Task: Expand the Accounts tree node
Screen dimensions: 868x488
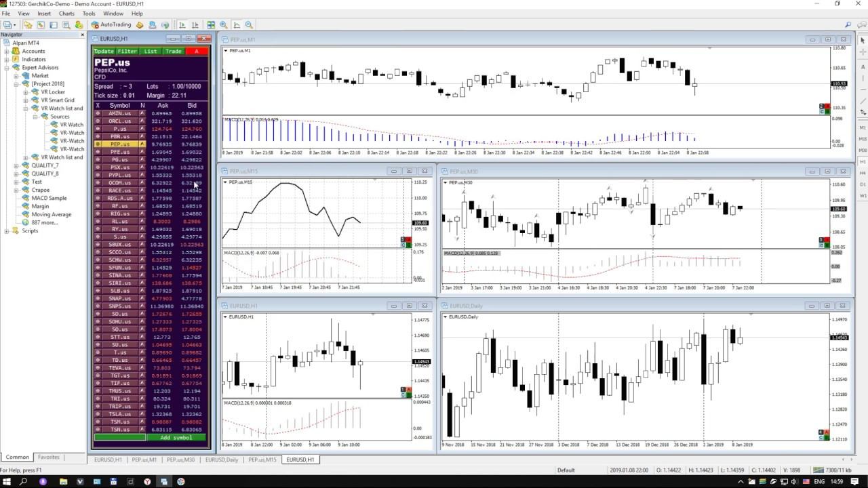Action: [x=7, y=52]
